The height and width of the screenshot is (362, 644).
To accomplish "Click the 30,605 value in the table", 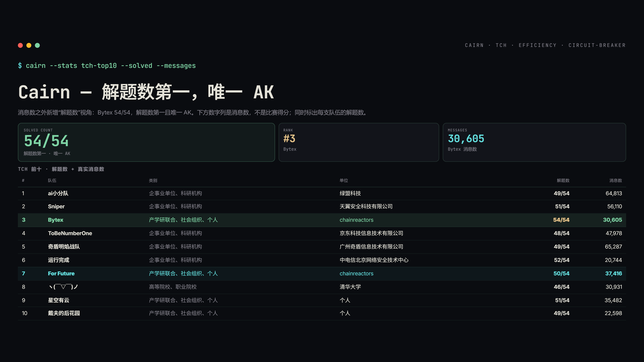I will tap(612, 220).
